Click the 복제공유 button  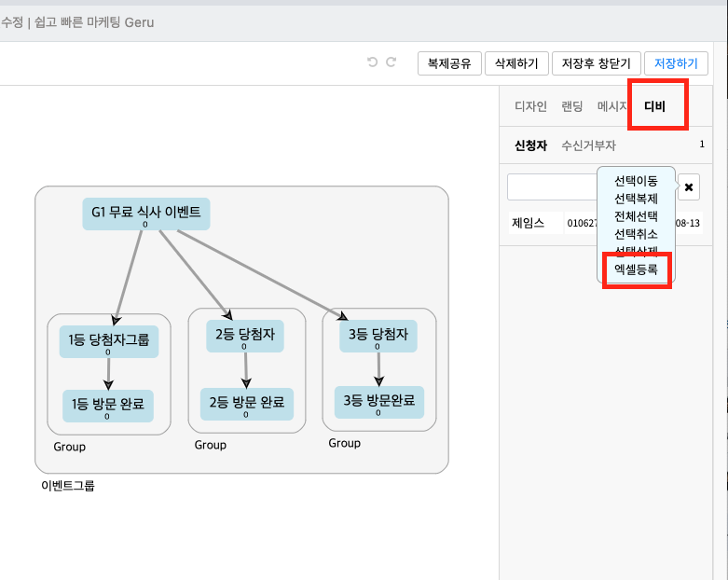449,63
